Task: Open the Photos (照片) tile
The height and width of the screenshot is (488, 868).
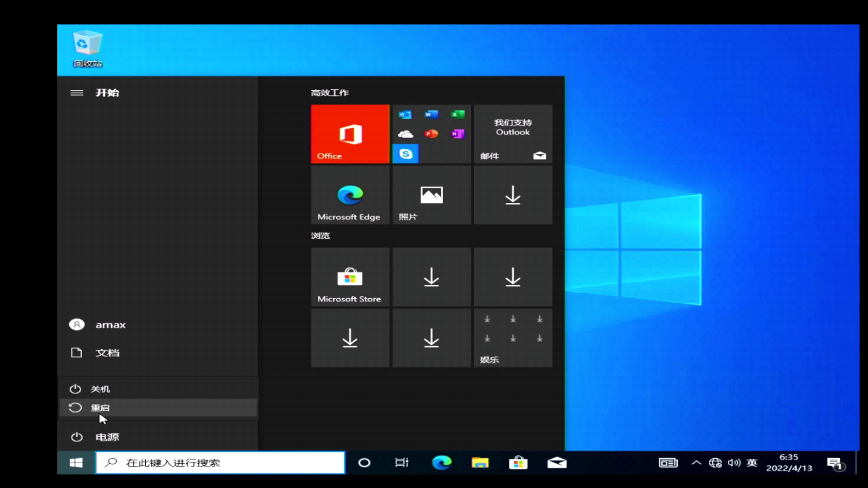Action: tap(431, 195)
